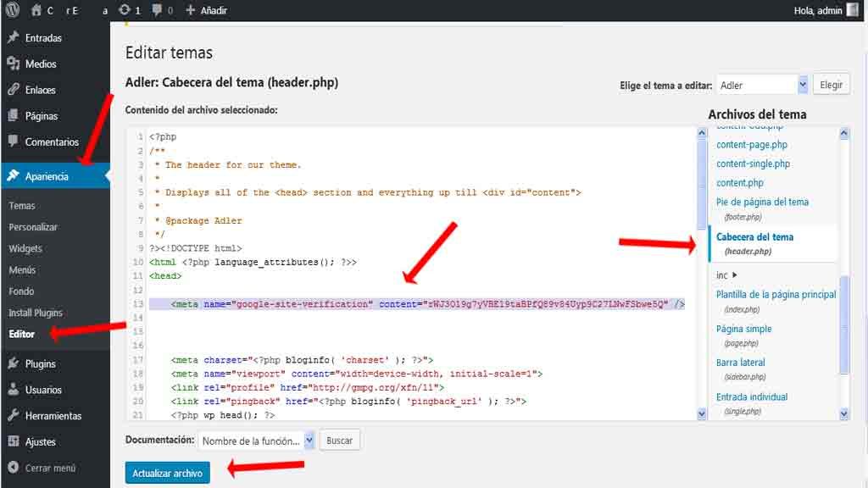Click the Ajustes settings icon
868x488 pixels.
[14, 441]
